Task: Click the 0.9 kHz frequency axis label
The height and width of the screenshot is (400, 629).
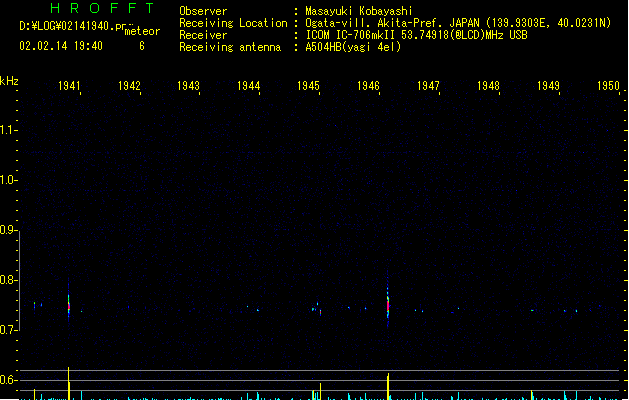Action: (x=8, y=230)
